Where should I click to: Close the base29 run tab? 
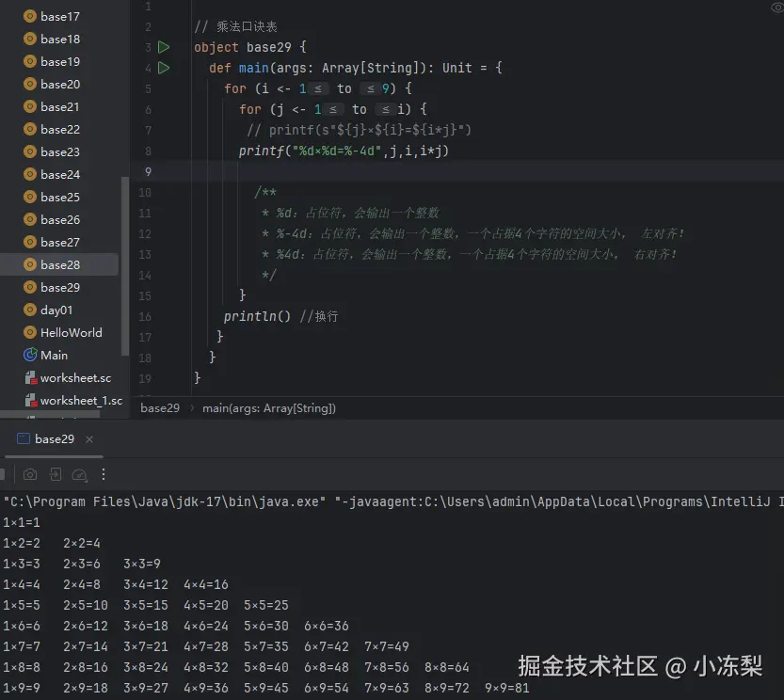(x=89, y=439)
